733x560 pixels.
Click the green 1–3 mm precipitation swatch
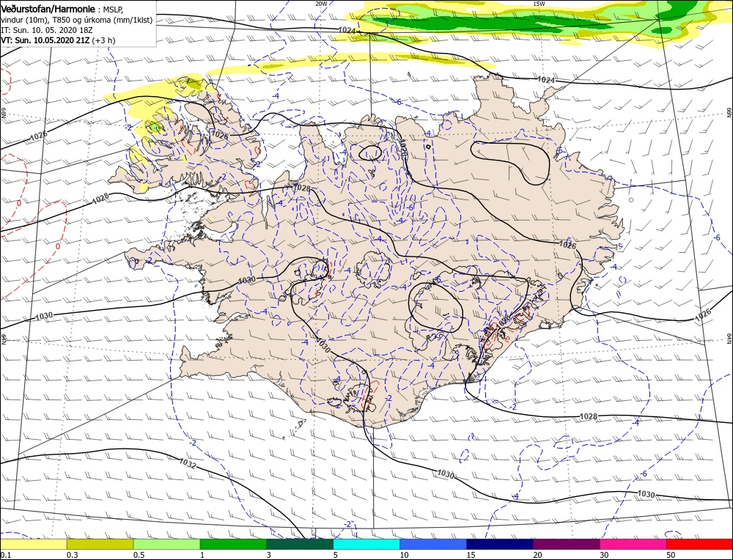(x=233, y=545)
